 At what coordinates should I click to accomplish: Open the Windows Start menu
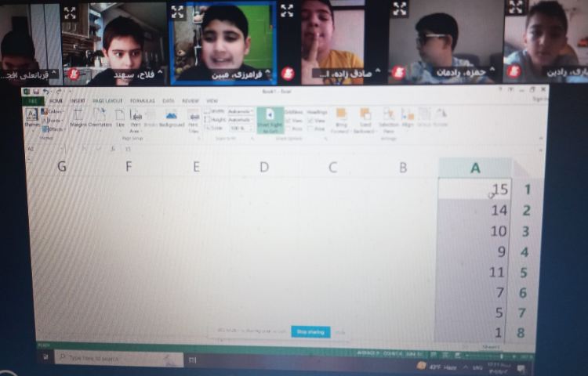(45, 359)
